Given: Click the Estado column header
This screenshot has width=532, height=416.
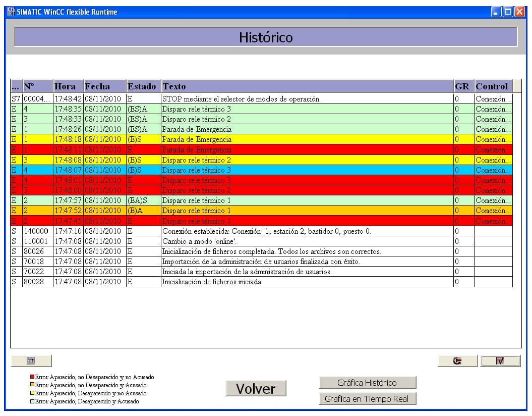Looking at the screenshot, I should (142, 86).
